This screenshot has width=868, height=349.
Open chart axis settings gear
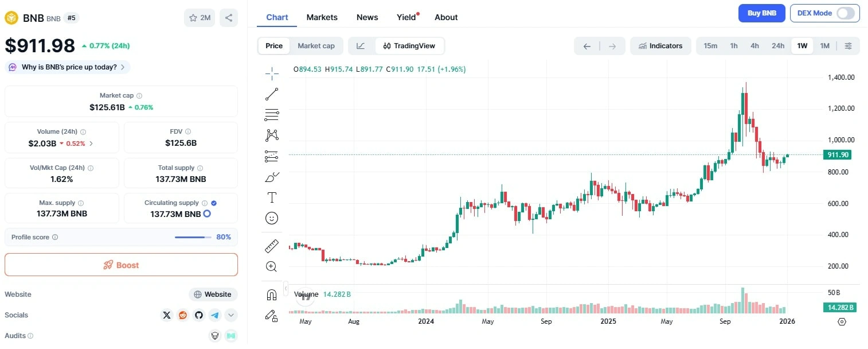pos(842,322)
